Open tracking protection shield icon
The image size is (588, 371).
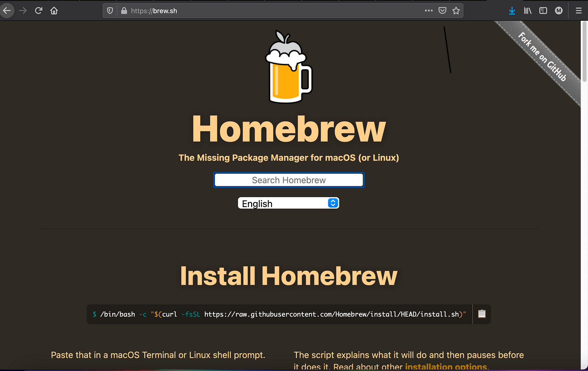pyautogui.click(x=110, y=11)
